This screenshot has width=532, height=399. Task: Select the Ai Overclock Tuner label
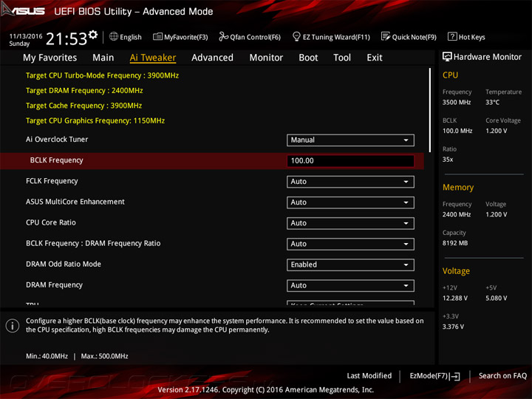click(x=57, y=139)
